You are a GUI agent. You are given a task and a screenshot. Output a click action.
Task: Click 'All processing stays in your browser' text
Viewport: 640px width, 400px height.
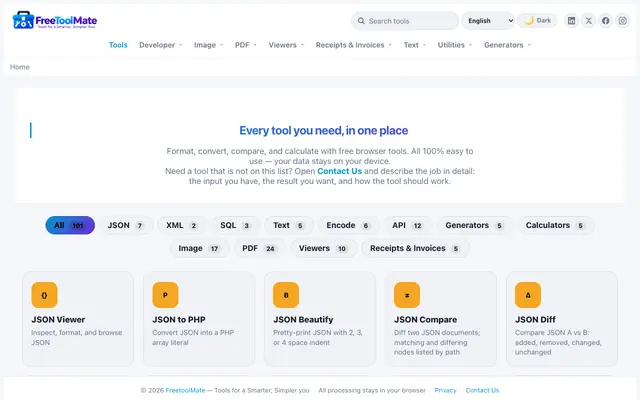point(372,390)
